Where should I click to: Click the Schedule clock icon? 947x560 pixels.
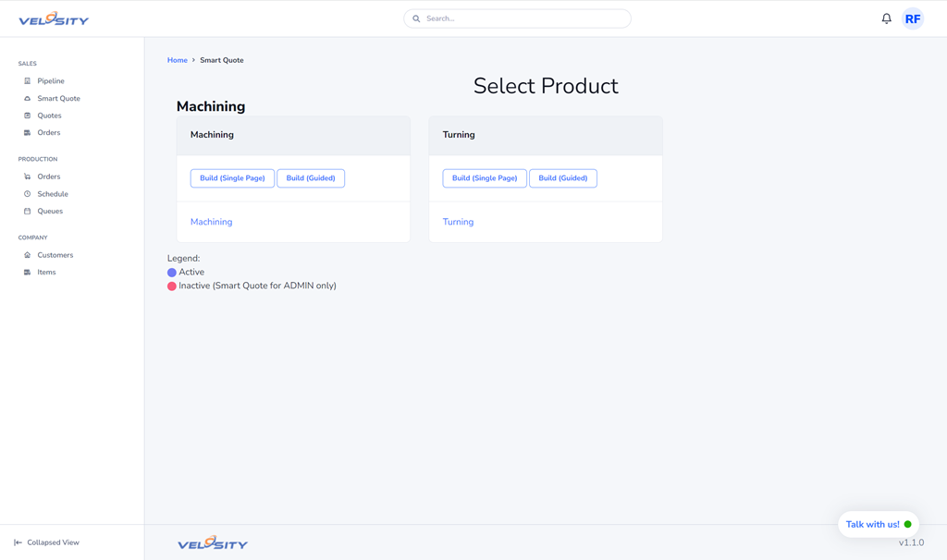pos(27,194)
